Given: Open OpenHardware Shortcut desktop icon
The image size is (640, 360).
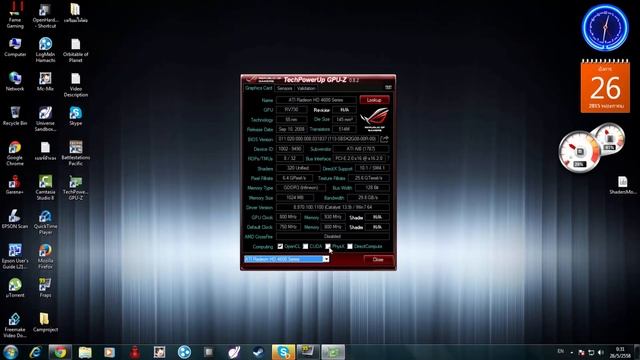Looking at the screenshot, I should pos(45,15).
